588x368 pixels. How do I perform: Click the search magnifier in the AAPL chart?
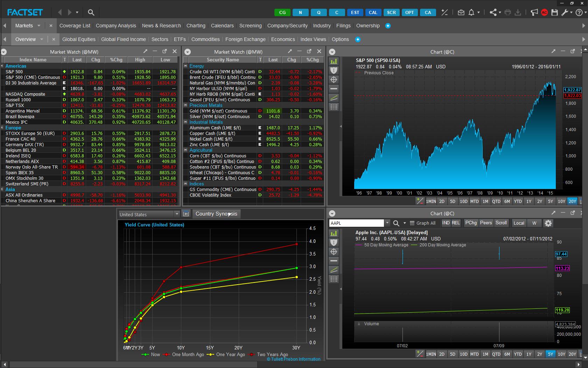396,223
